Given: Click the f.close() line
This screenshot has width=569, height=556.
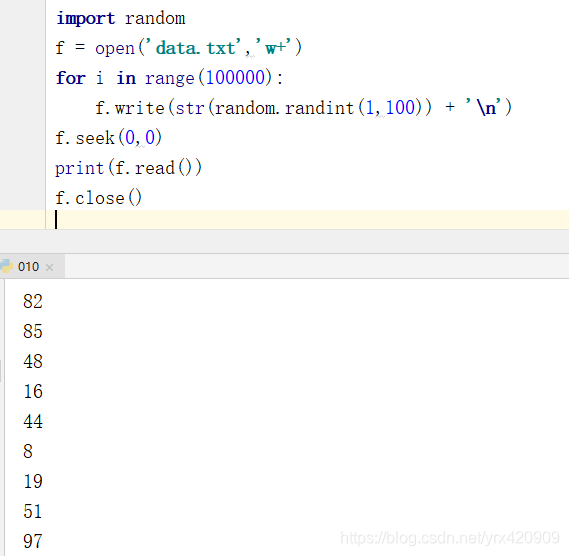Looking at the screenshot, I should coord(98,198).
